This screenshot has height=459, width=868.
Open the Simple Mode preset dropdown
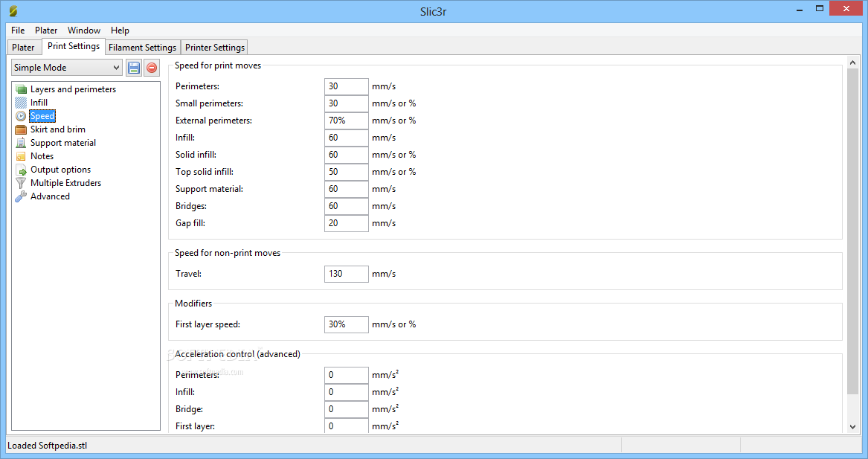click(66, 68)
